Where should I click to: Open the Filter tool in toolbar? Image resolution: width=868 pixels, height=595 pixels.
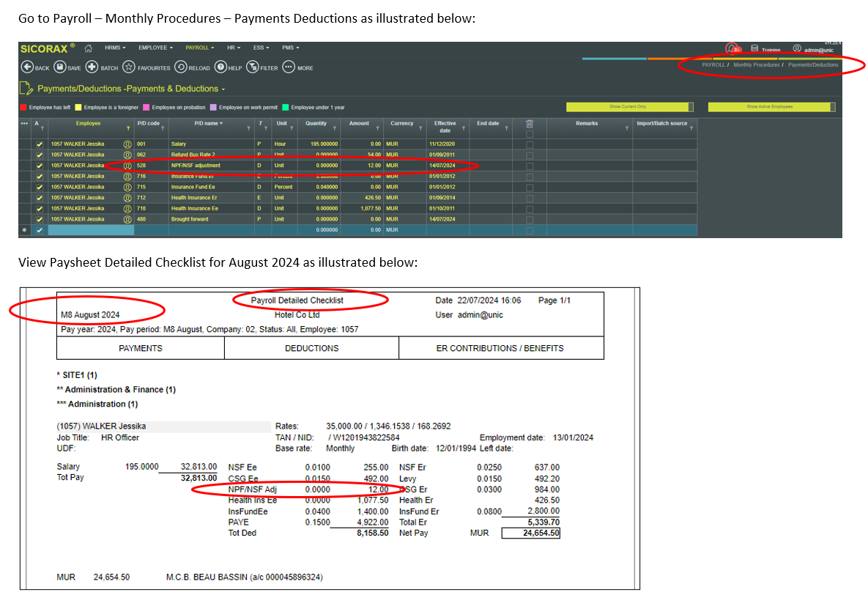253,67
